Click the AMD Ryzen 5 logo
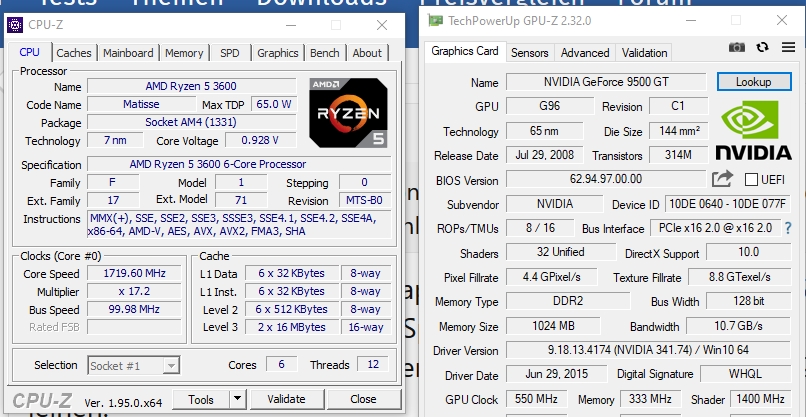Viewport: 806px width, 417px height. tap(348, 113)
